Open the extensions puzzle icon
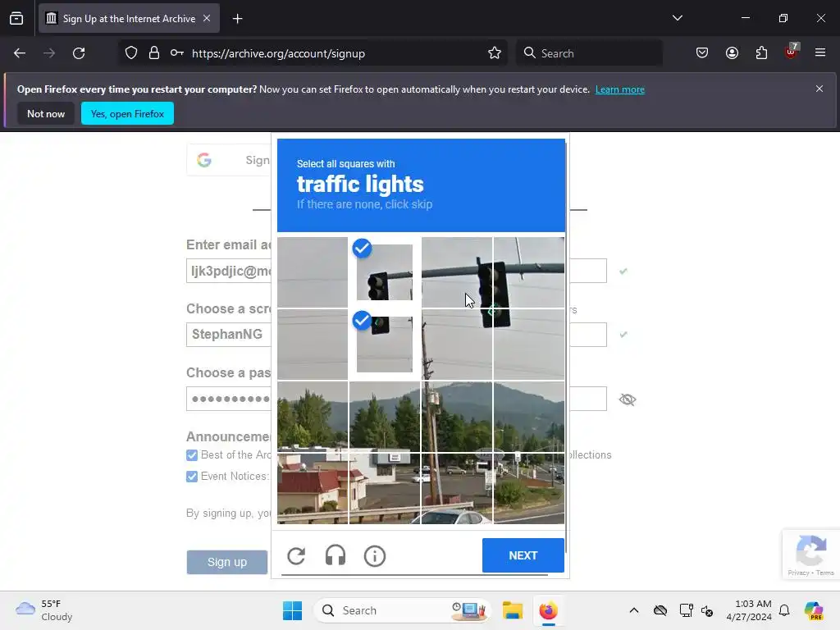This screenshot has width=840, height=630. pos(761,53)
